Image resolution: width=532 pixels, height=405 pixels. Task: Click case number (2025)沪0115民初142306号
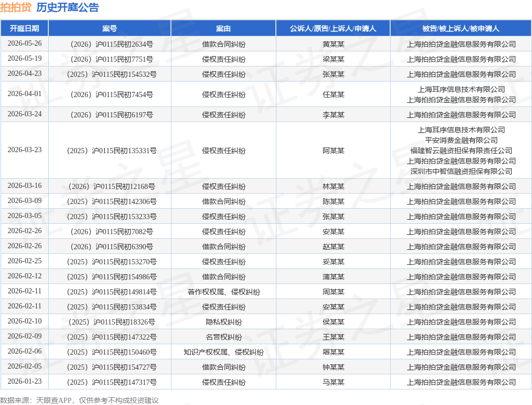pyautogui.click(x=112, y=201)
